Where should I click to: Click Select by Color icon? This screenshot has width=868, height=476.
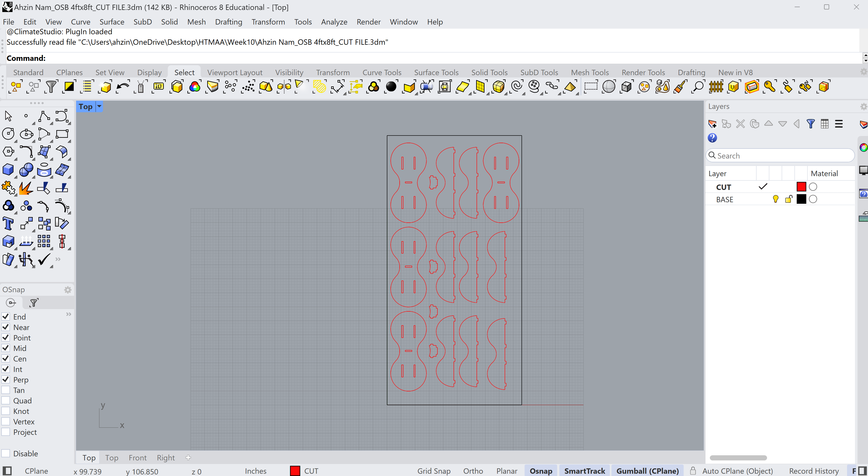tap(195, 87)
